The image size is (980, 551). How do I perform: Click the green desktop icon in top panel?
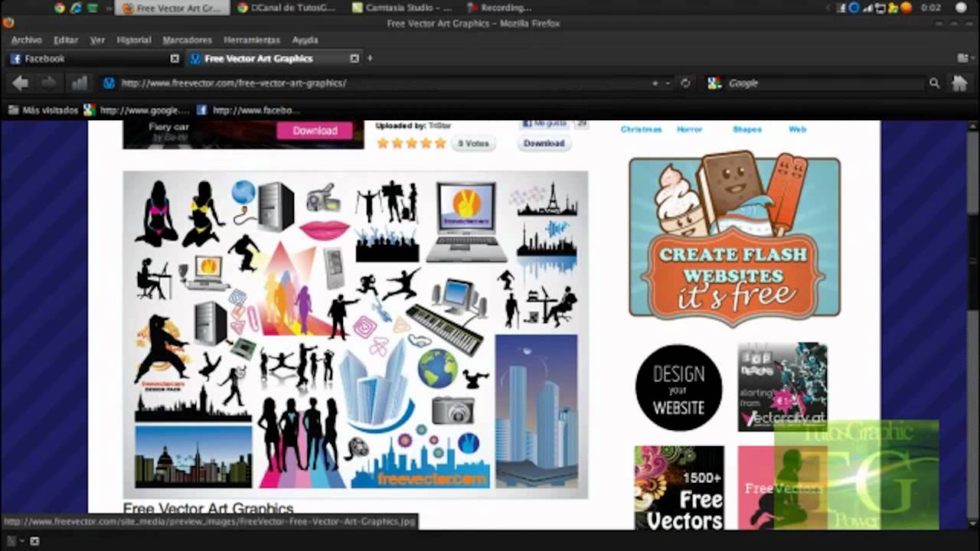click(93, 8)
